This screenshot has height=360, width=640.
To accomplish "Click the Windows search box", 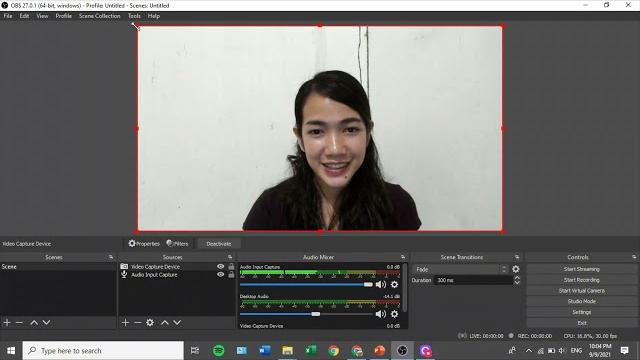I will 103,351.
